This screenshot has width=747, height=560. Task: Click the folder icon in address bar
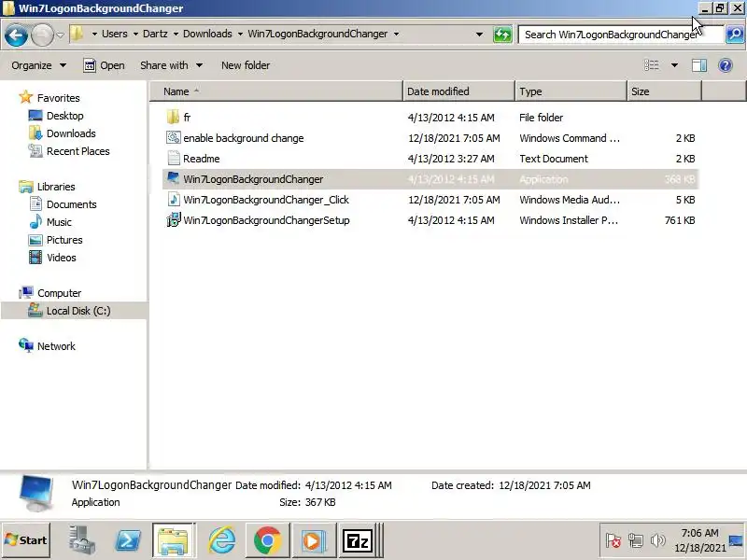78,34
